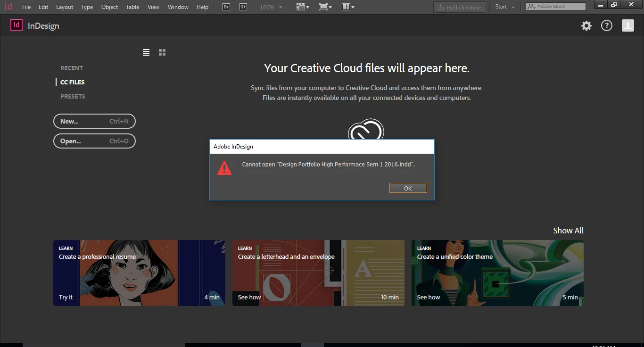Open the Type menu

[x=87, y=7]
